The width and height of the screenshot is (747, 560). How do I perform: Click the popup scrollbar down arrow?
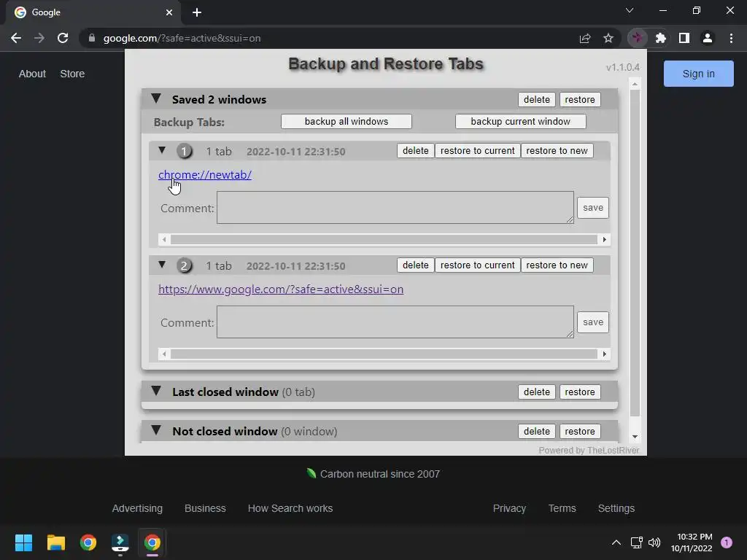click(x=635, y=437)
